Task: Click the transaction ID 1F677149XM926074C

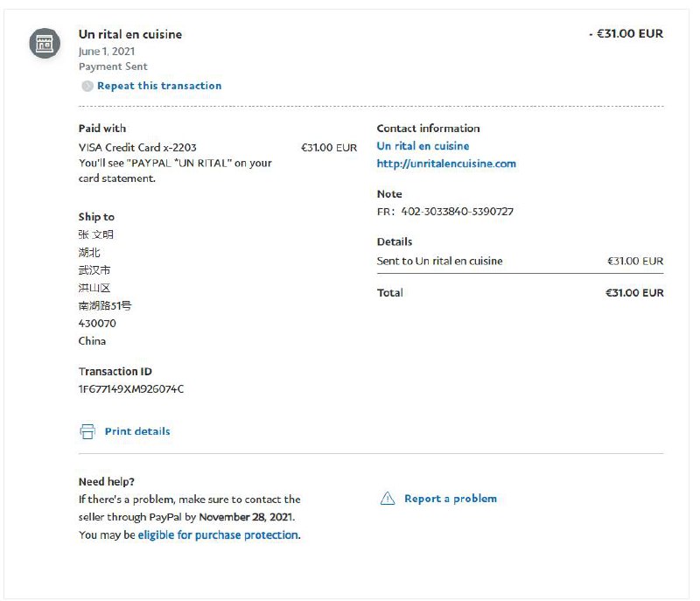Action: pos(131,389)
